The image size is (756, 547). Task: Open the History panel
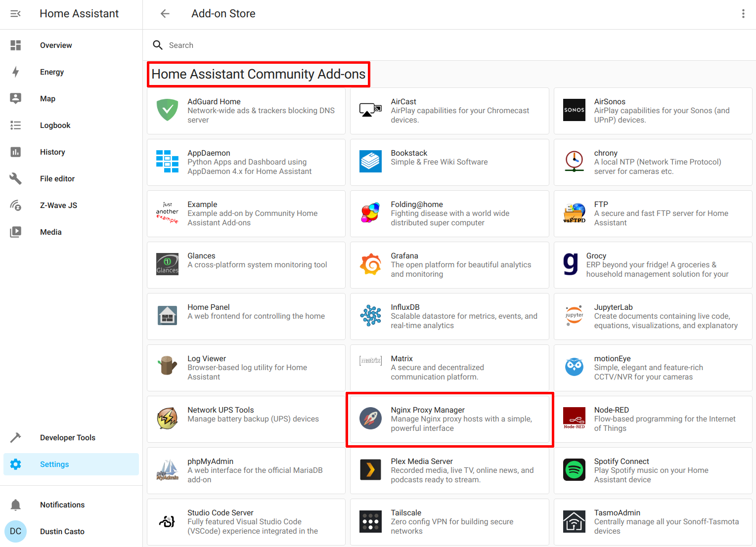point(71,152)
